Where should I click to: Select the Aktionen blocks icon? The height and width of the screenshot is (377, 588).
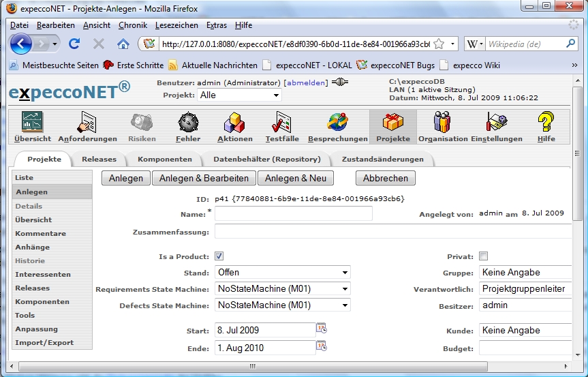tap(234, 123)
